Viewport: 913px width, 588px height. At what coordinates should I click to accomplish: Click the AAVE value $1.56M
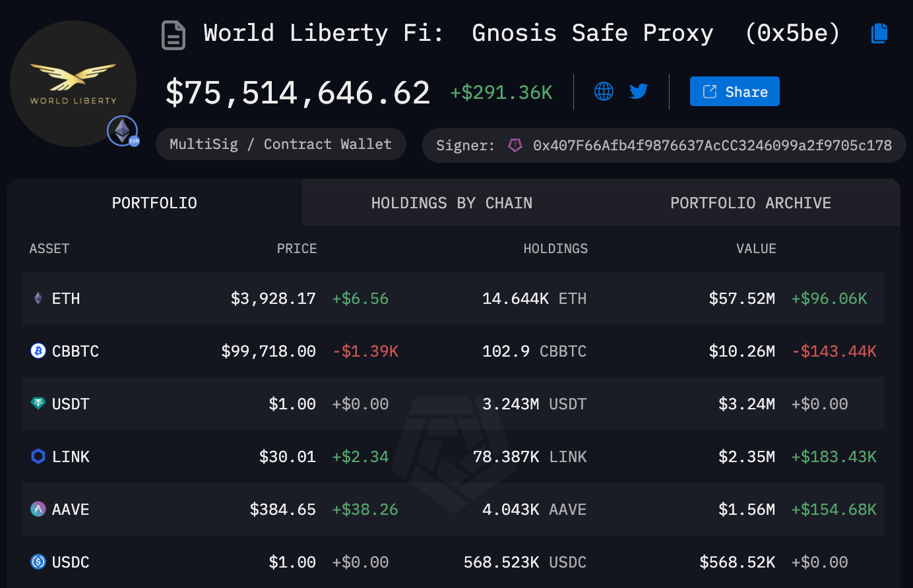[x=747, y=510]
